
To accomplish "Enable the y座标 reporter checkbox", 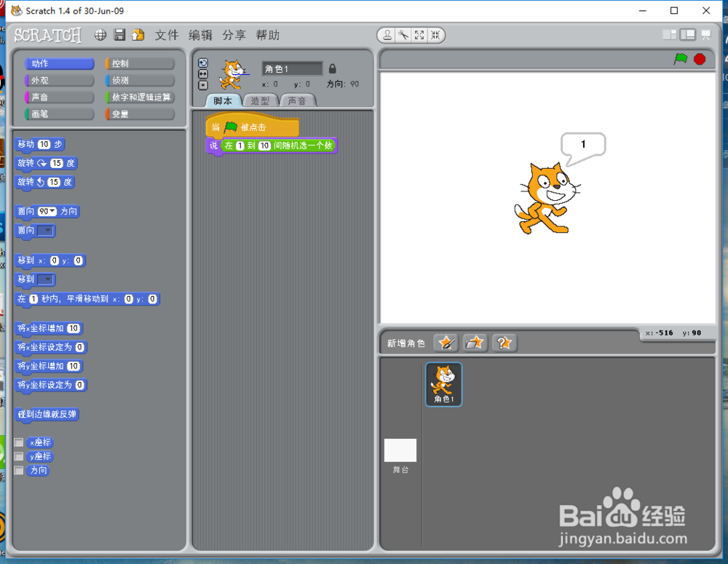I will click(x=18, y=456).
